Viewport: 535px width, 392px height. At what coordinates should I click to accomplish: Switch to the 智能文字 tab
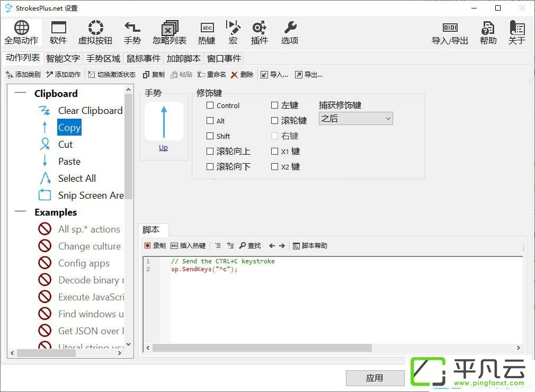(x=63, y=58)
